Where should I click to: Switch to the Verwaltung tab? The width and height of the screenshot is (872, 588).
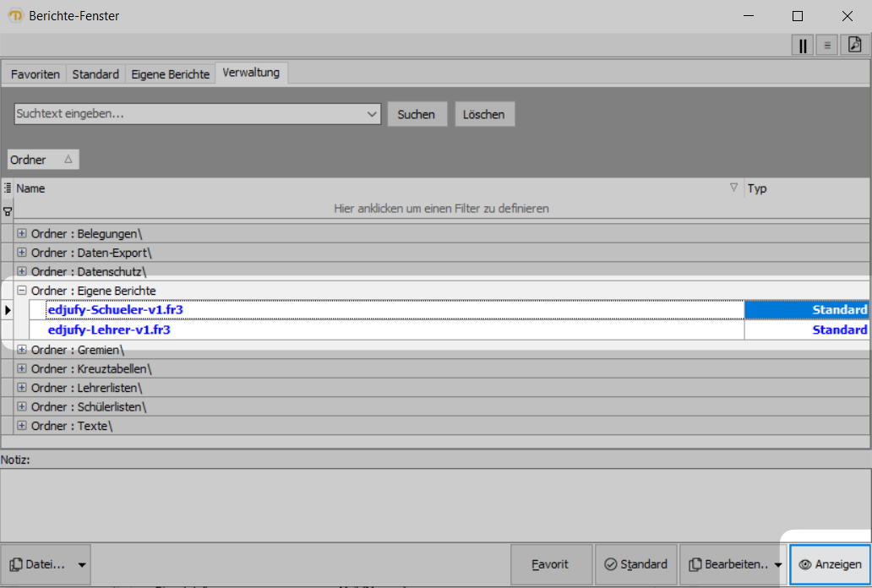pos(250,73)
